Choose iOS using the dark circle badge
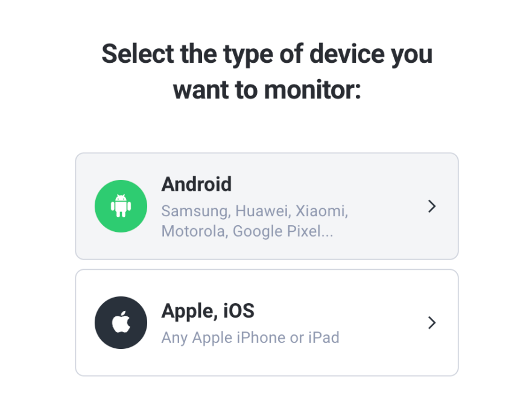Image resolution: width=532 pixels, height=419 pixels. point(121,322)
